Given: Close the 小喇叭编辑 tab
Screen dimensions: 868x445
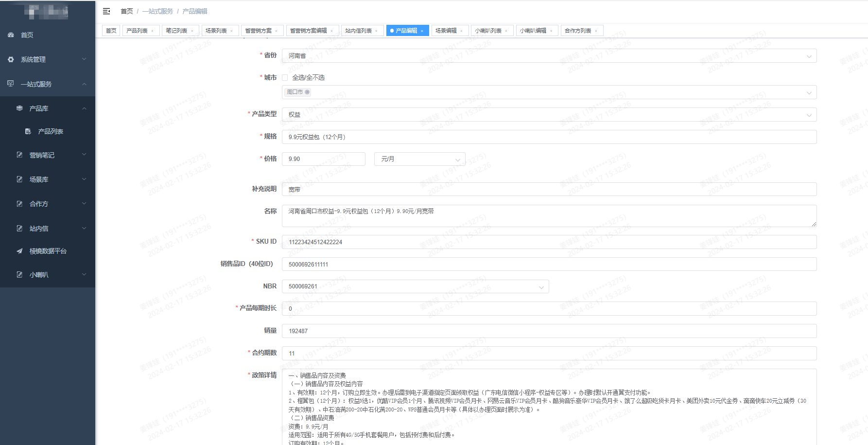Looking at the screenshot, I should pos(552,31).
